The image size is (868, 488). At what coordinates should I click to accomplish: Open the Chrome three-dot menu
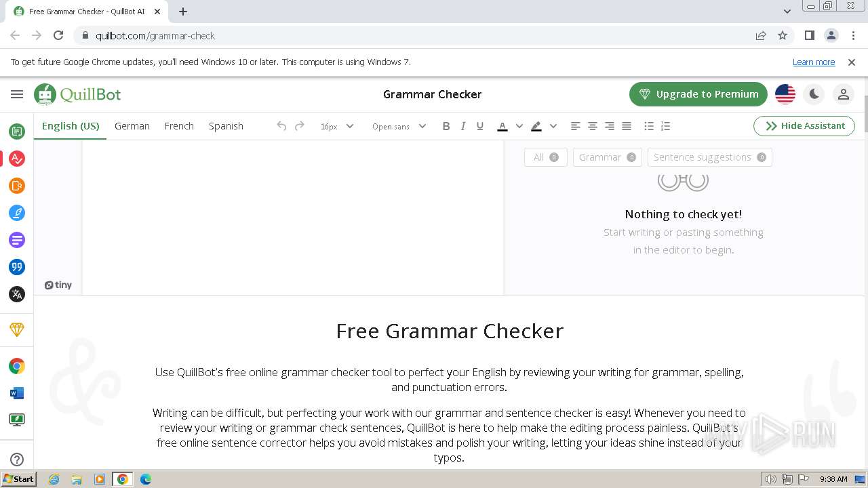852,36
